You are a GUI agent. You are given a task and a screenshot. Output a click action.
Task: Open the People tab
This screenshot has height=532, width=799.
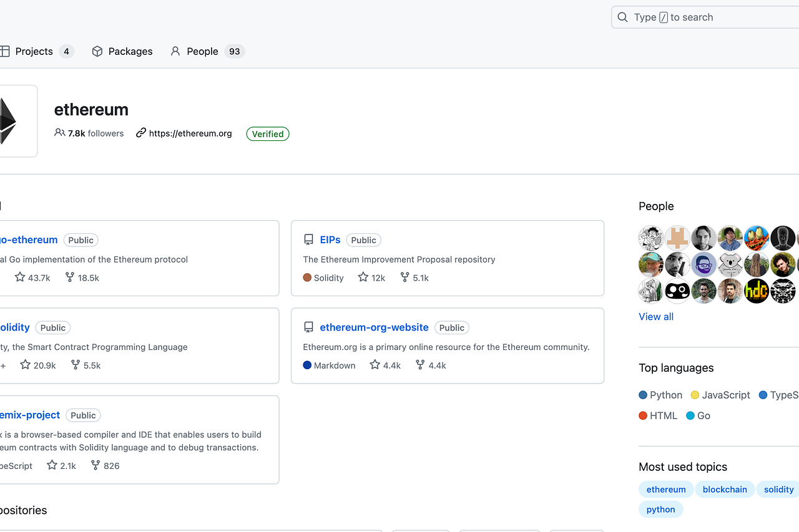(207, 51)
